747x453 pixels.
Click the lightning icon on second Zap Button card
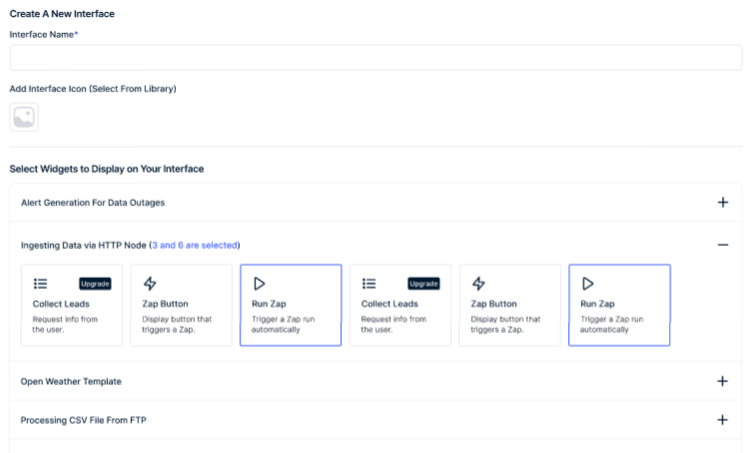click(x=479, y=283)
